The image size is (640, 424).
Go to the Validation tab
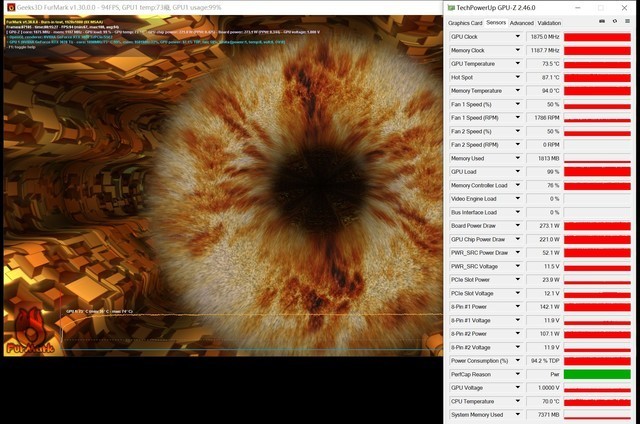(549, 23)
